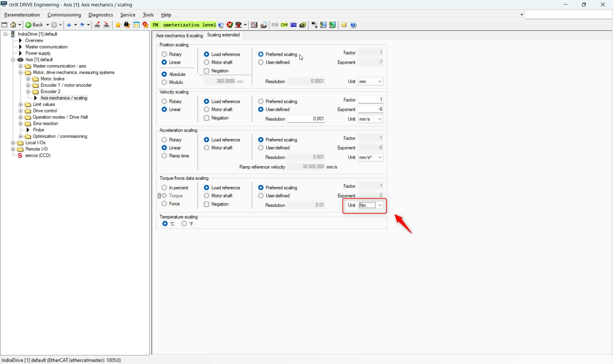The height and width of the screenshot is (364, 613).
Task: Select Rotary radio in Velocity scaling
Action: click(x=164, y=102)
